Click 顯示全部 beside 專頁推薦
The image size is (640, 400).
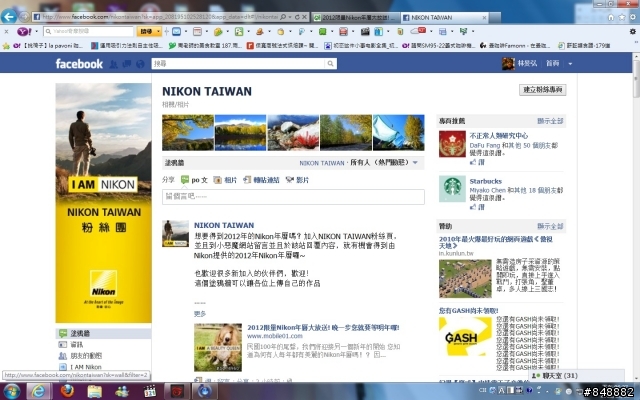point(550,121)
